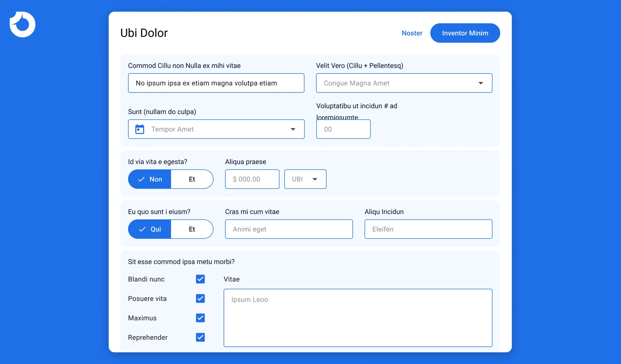Click the Ipsum Leoo text area
Viewport: 621px width, 364px height.
point(358,318)
